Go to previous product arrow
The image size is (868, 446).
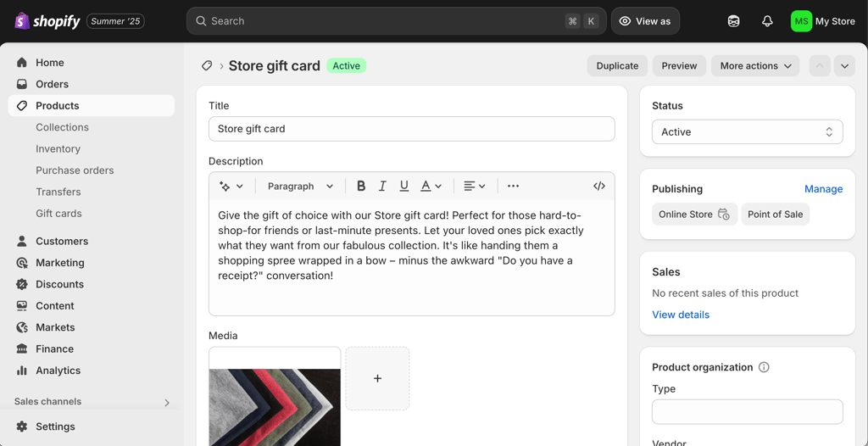[820, 66]
